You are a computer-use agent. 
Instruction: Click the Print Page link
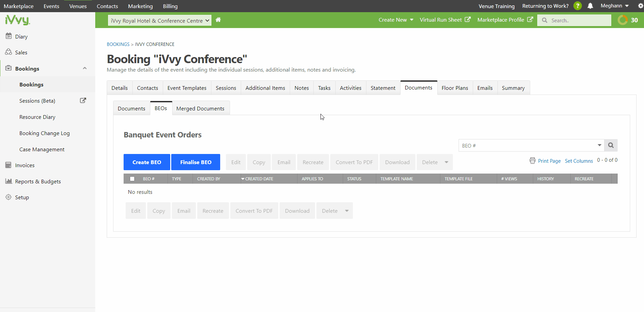[x=549, y=161]
